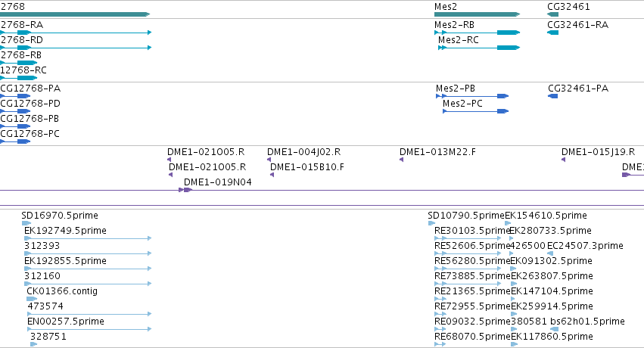
Task: Click the Mes2-PB protein label
Action: point(456,89)
